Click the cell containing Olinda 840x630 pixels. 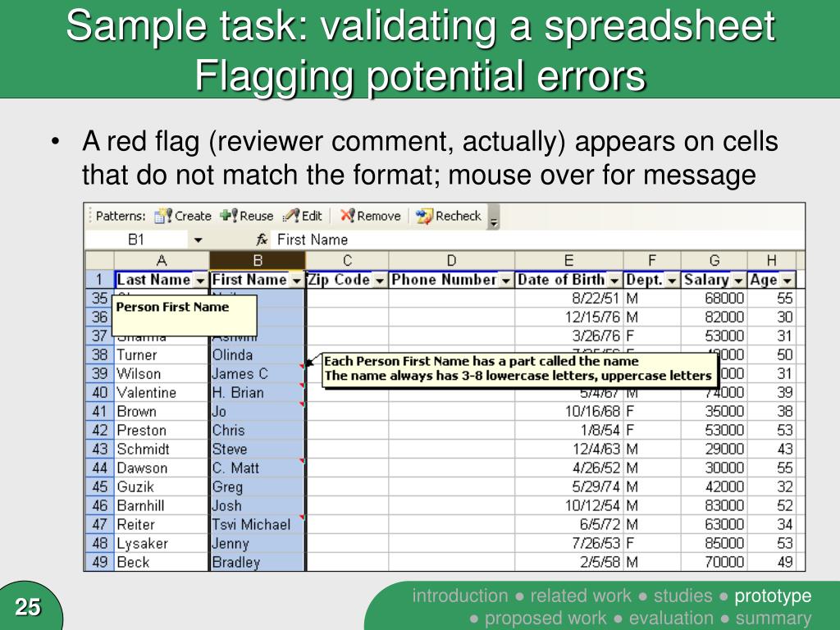tap(257, 354)
